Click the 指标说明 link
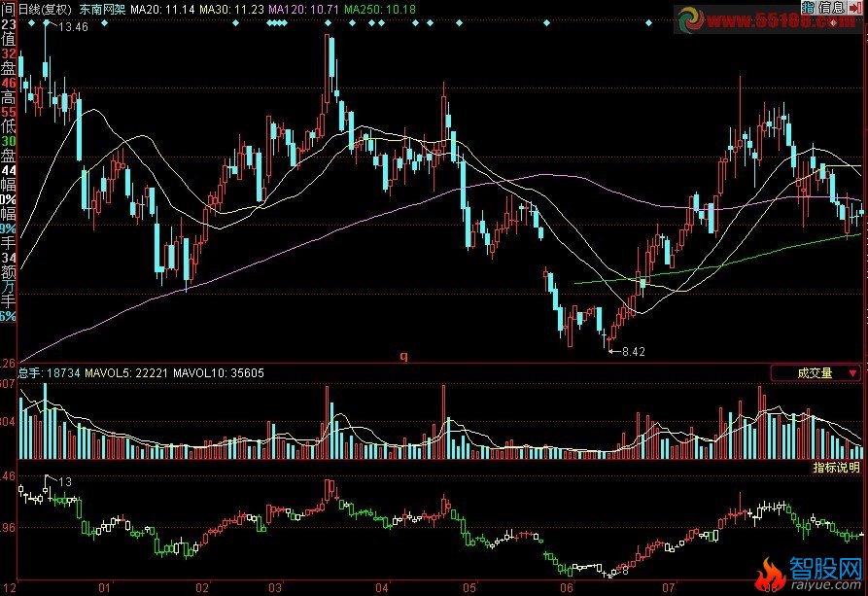 (x=836, y=468)
